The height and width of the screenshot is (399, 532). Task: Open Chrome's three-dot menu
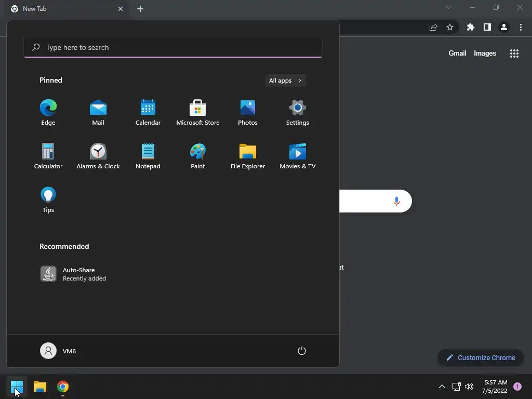pos(521,27)
